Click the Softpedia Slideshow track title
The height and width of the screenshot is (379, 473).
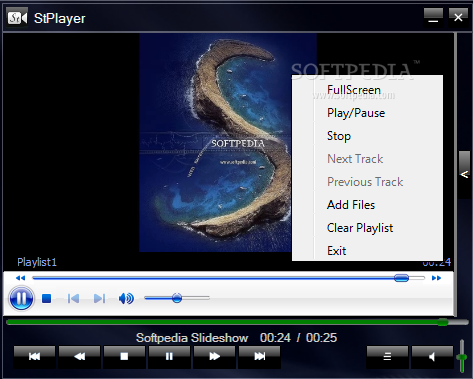click(192, 338)
